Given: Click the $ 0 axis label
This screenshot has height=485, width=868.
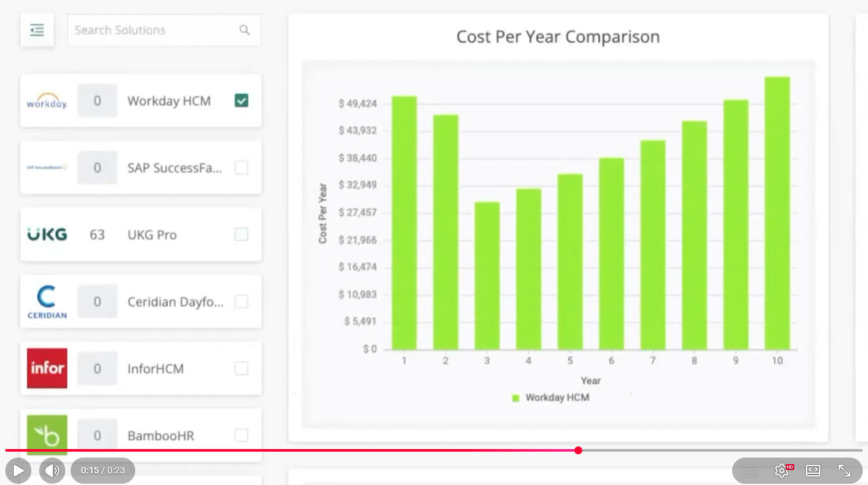Looking at the screenshot, I should tap(370, 349).
